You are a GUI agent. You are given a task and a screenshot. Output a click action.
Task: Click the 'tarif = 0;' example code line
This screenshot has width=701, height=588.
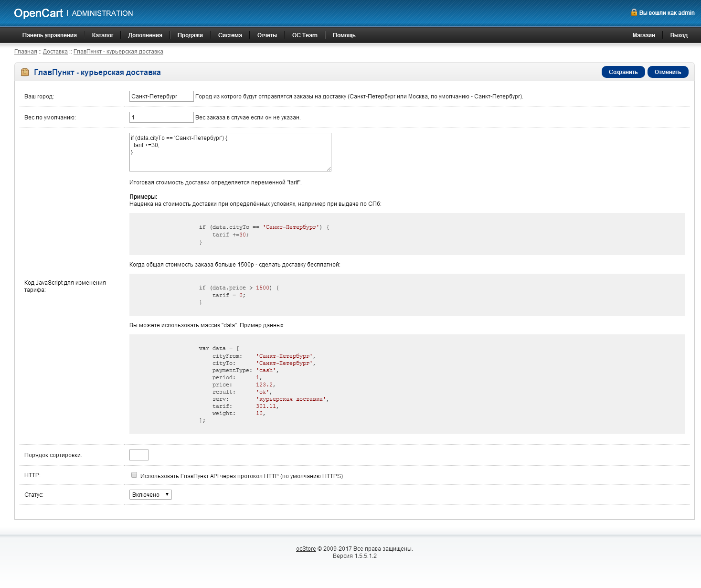click(x=229, y=296)
